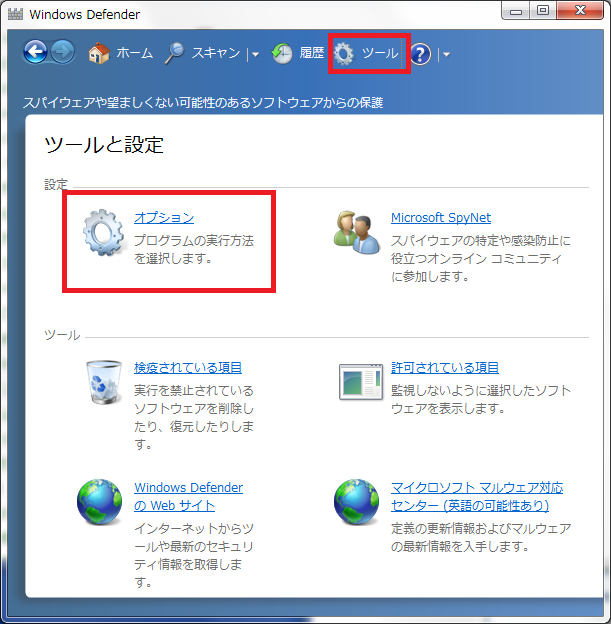The image size is (611, 624).
Task: Click globe icon beside Malware Protection Center
Action: click(x=356, y=502)
